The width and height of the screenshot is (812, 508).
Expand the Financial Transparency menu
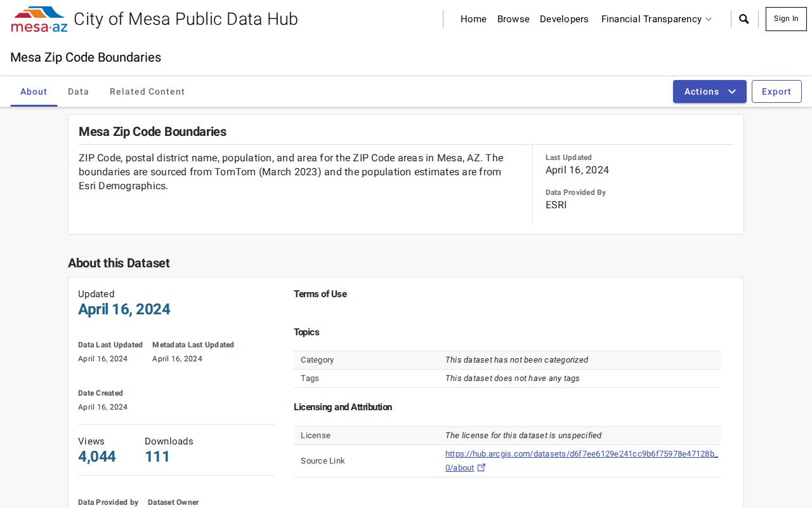tap(657, 19)
